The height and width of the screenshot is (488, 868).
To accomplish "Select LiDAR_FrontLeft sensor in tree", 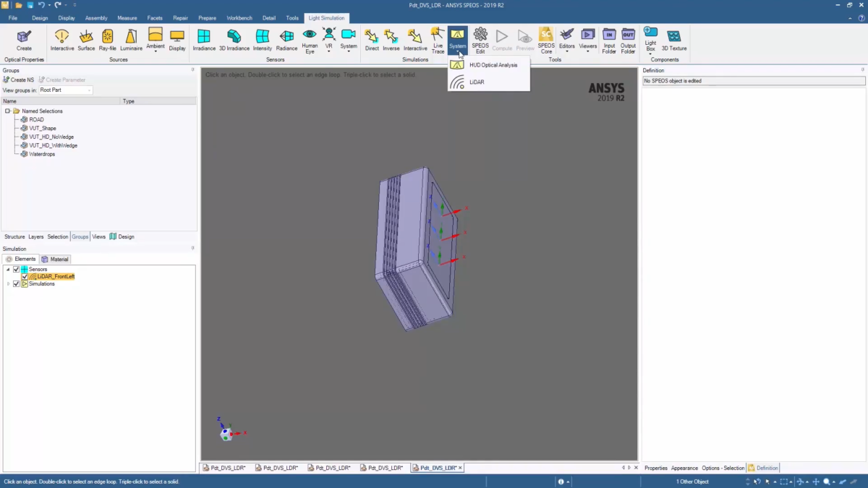I will click(x=56, y=276).
